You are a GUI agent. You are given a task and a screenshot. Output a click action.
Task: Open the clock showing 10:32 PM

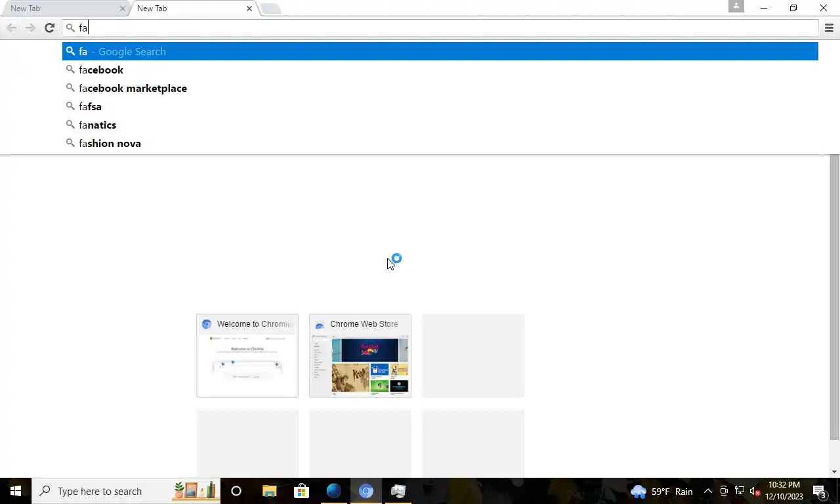pos(784,491)
